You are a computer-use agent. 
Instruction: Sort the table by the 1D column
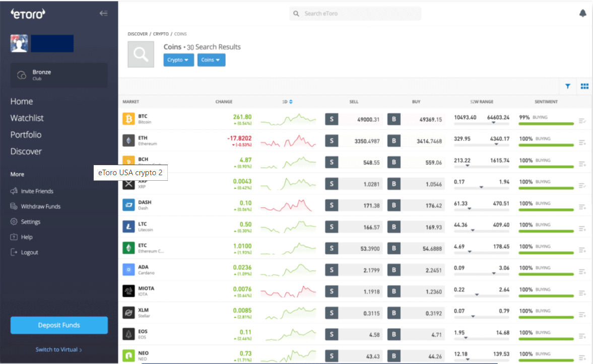(287, 101)
